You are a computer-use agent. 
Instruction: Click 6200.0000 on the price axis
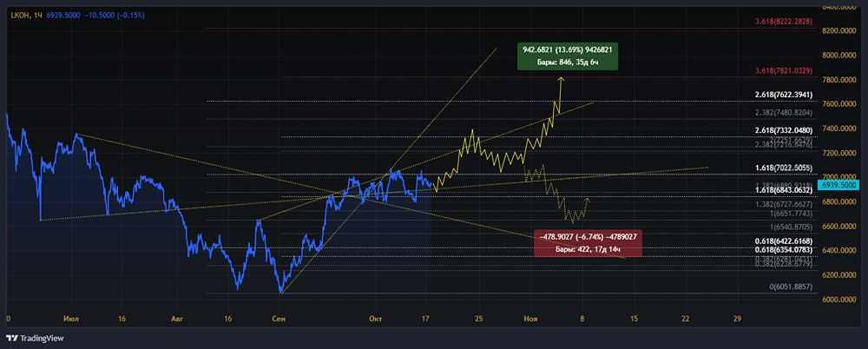(x=841, y=274)
